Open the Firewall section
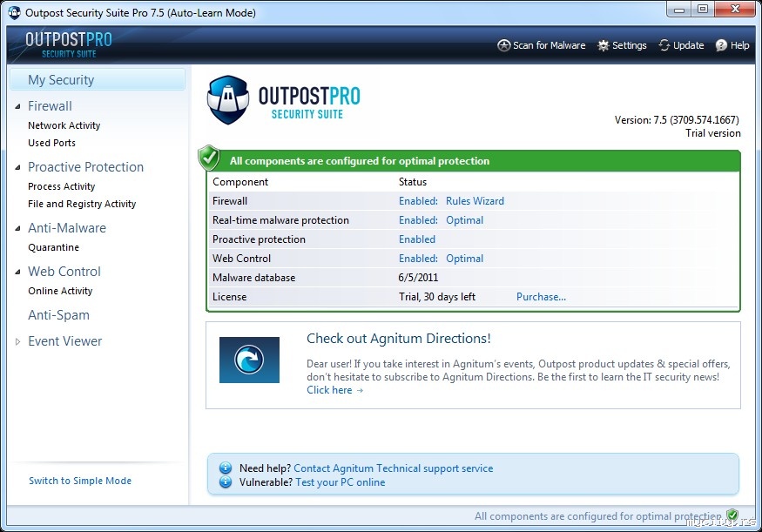The image size is (762, 532). coord(50,106)
